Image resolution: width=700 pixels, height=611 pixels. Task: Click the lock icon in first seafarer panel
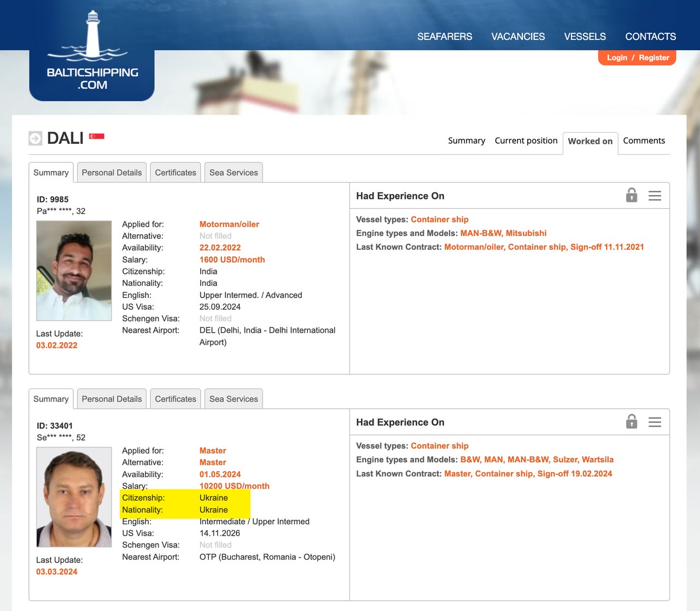632,195
